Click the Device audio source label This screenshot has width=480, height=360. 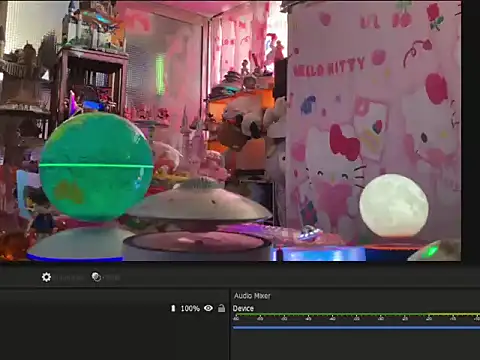coord(243,308)
